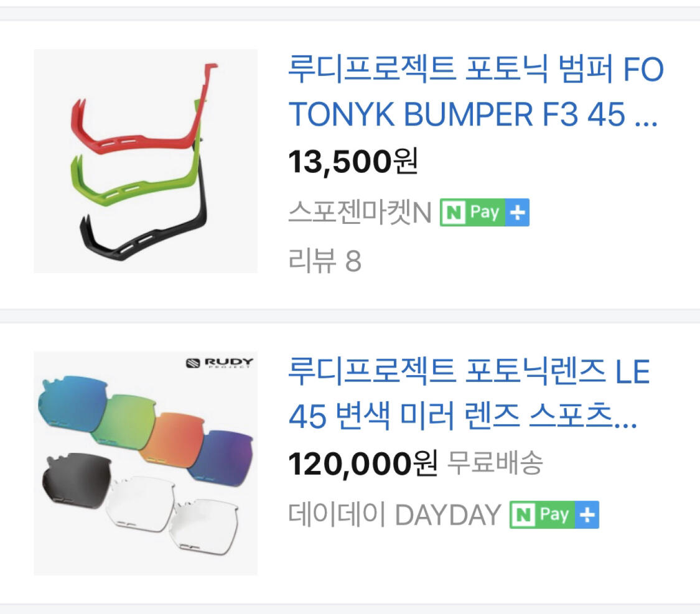Click the blue plus icon next to 스포젠마켓N

tap(517, 212)
